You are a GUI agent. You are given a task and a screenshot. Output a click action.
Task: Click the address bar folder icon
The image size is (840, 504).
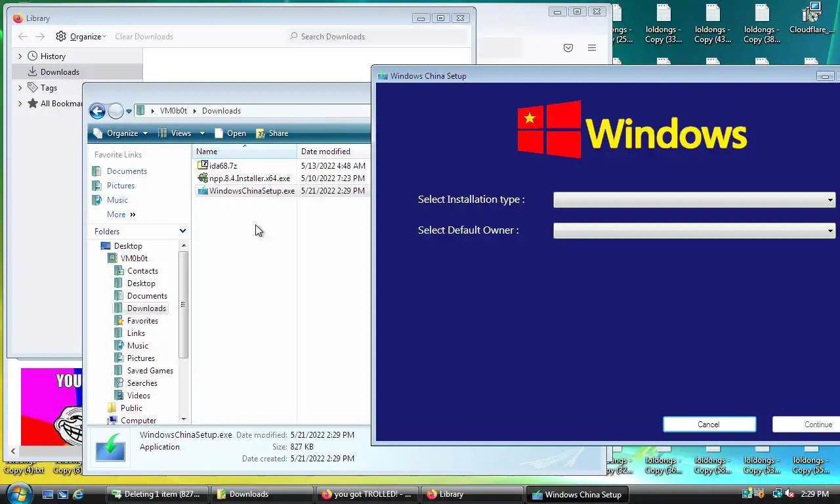pyautogui.click(x=140, y=111)
